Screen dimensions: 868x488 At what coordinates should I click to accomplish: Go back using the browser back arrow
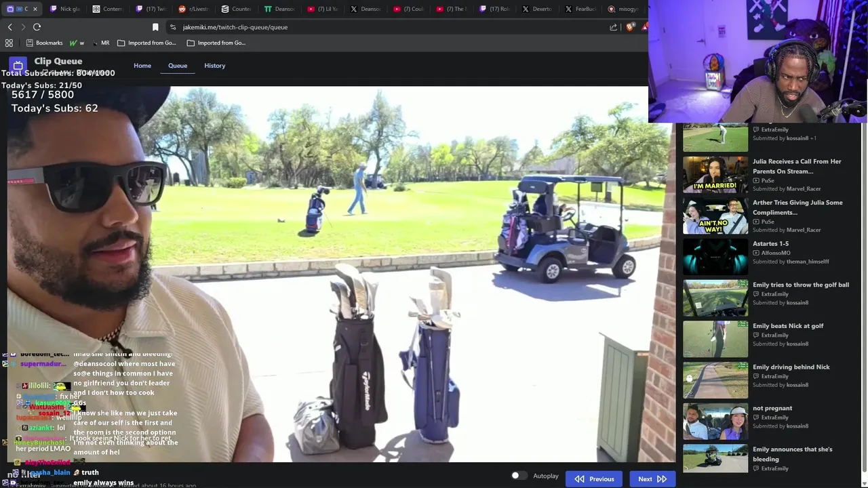pyautogui.click(x=9, y=27)
